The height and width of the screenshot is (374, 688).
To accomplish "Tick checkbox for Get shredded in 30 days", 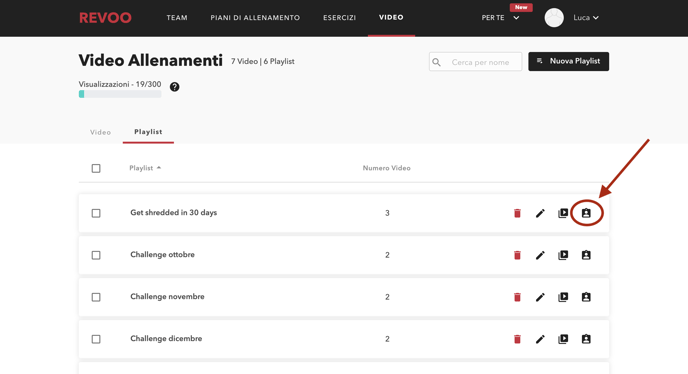I will (96, 213).
